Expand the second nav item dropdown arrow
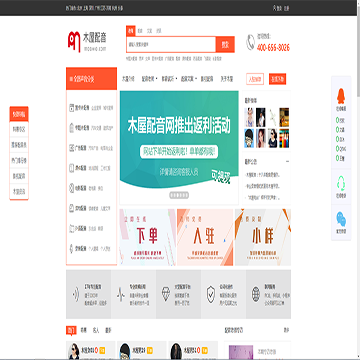 pos(157,79)
